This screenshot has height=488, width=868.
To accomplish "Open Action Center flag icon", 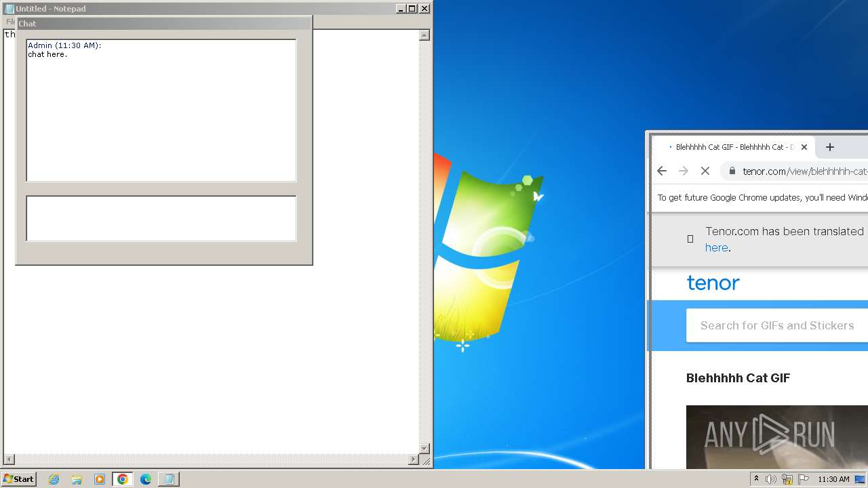I will [x=804, y=479].
